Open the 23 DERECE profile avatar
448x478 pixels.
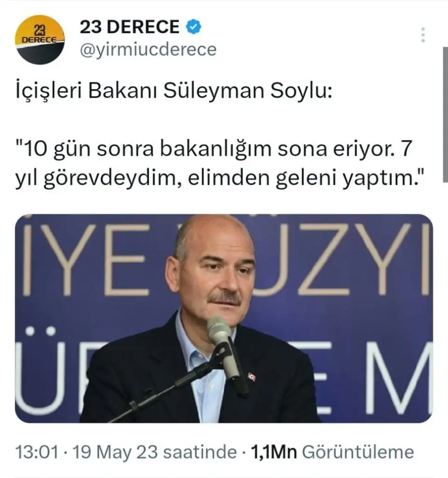(40, 40)
